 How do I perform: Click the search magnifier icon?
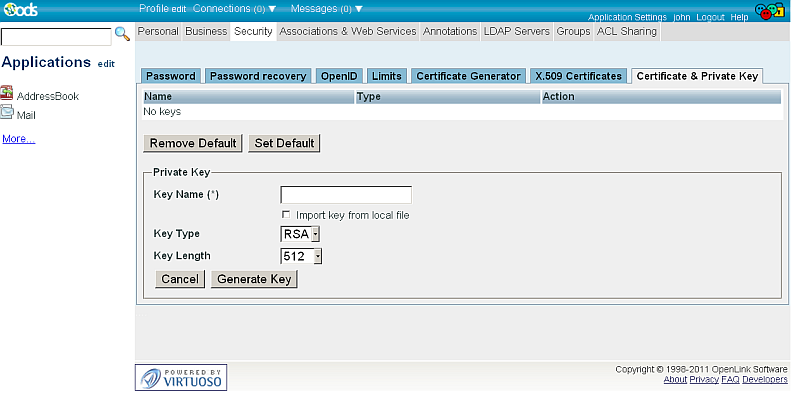click(x=122, y=34)
